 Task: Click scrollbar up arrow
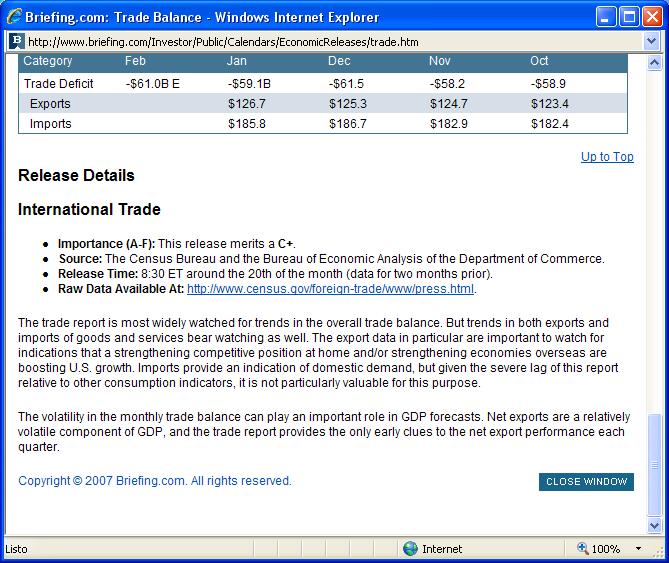654,63
